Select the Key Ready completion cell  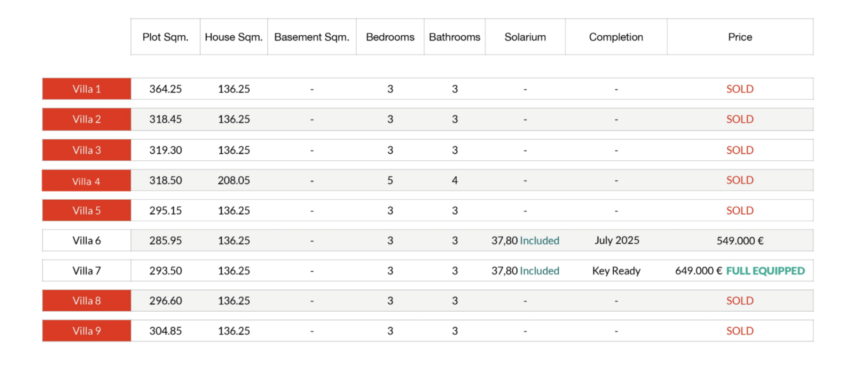pyautogui.click(x=616, y=271)
